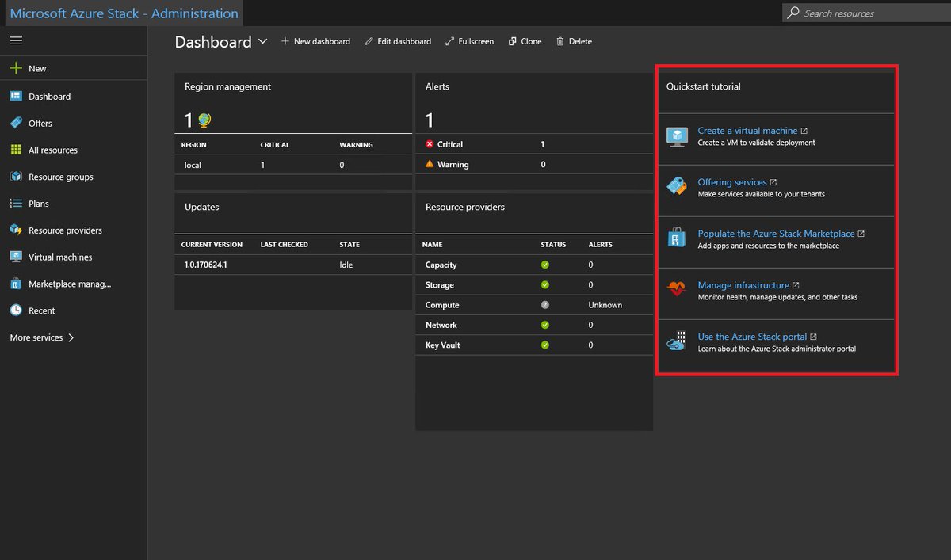Click the Network green status check

tap(545, 325)
